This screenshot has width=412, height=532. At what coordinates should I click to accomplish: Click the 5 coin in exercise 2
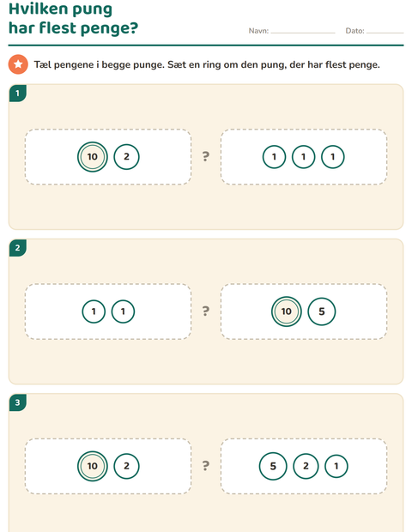tap(321, 311)
